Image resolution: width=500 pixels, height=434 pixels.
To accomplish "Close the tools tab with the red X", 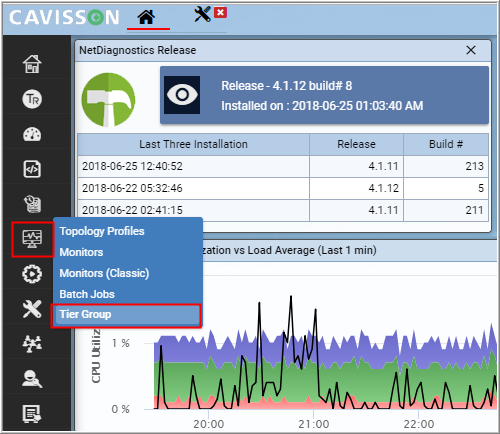I will click(220, 13).
